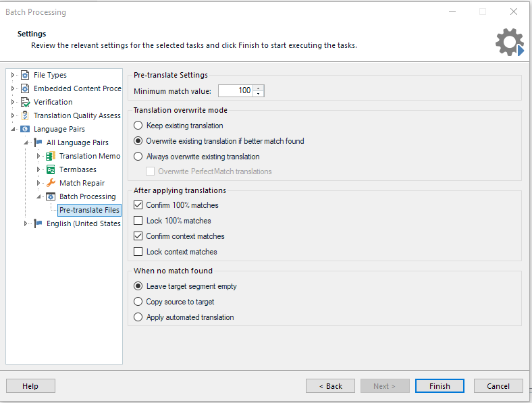Uncheck Confirm context matches

pyautogui.click(x=138, y=236)
